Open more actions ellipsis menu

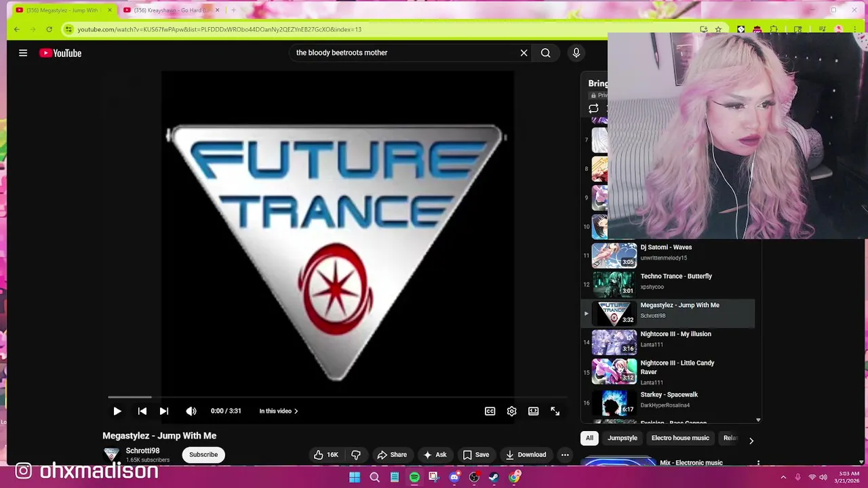(x=565, y=455)
